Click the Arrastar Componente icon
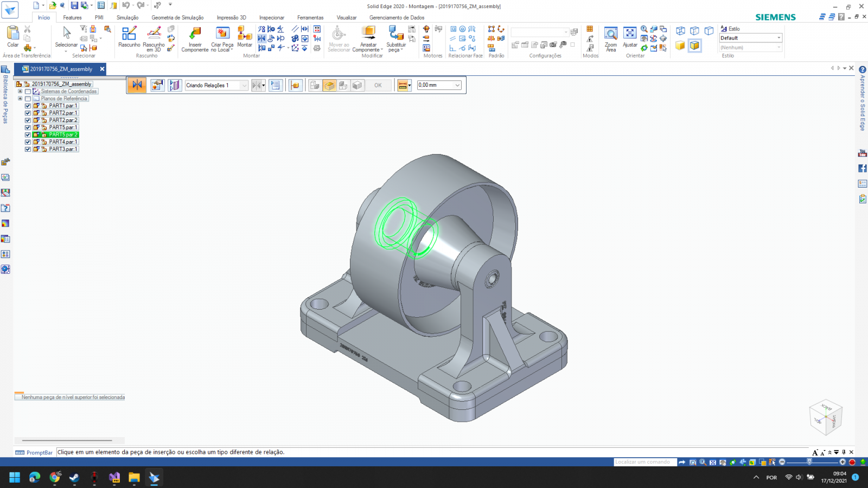 tap(368, 34)
